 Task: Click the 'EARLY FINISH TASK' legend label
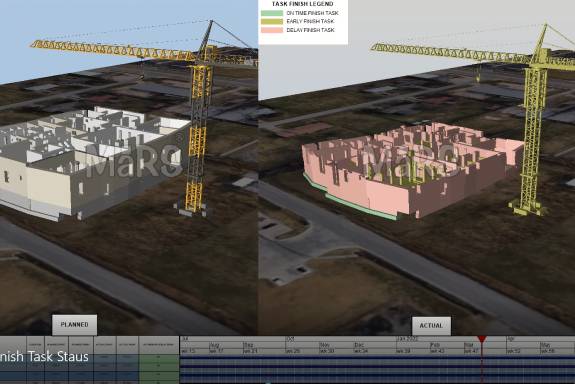click(x=310, y=21)
